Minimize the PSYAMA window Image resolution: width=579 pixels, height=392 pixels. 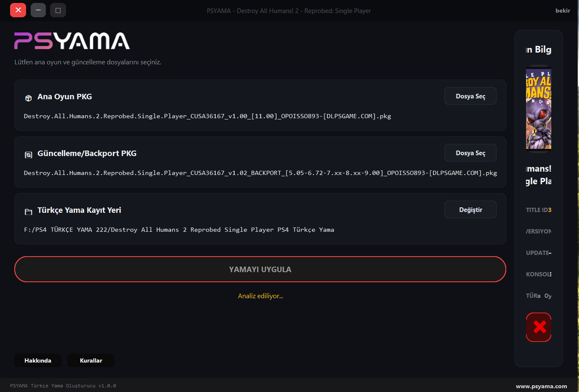coord(38,10)
